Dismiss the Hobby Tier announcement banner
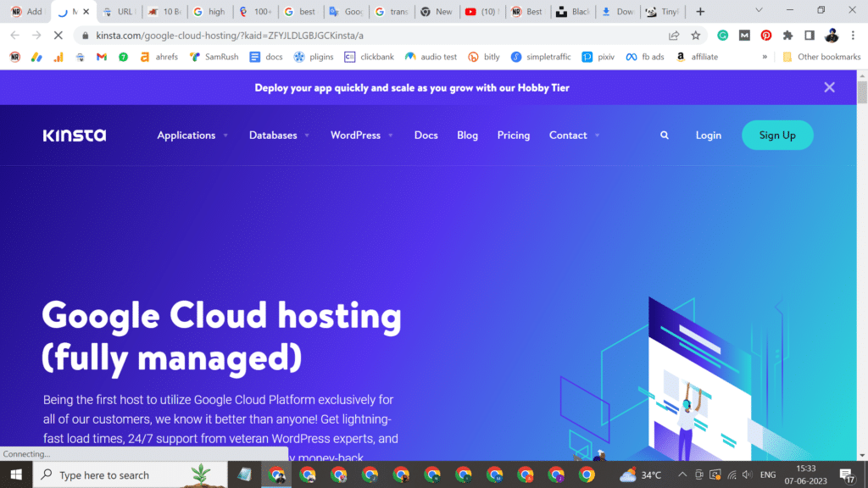Image resolution: width=868 pixels, height=488 pixels. [x=829, y=87]
